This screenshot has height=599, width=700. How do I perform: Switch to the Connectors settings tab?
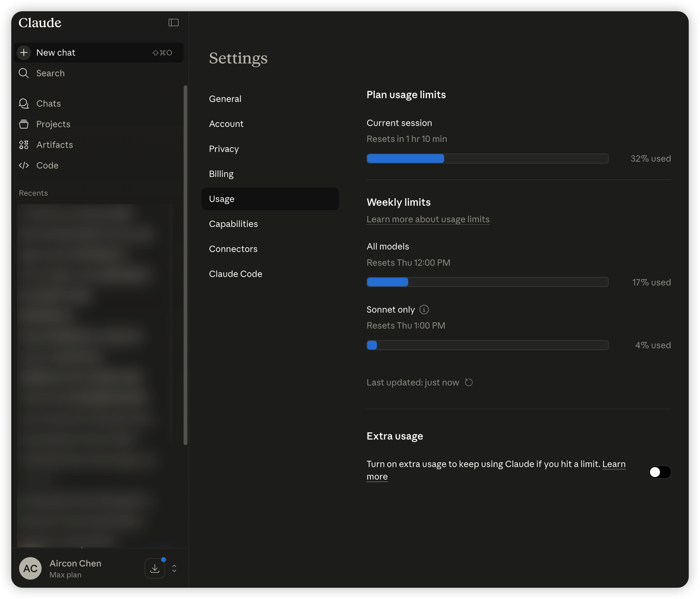[233, 249]
